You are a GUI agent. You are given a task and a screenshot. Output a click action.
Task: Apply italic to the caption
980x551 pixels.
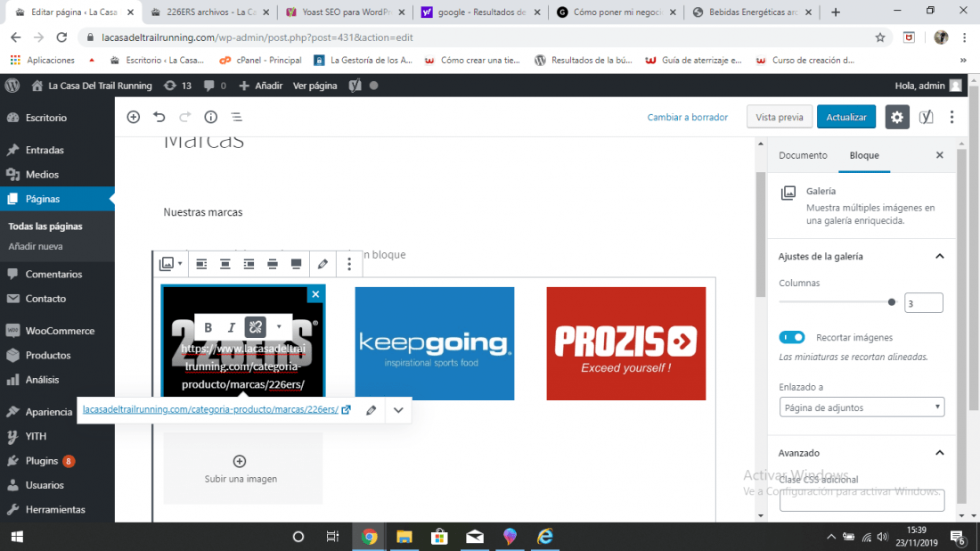coord(232,327)
